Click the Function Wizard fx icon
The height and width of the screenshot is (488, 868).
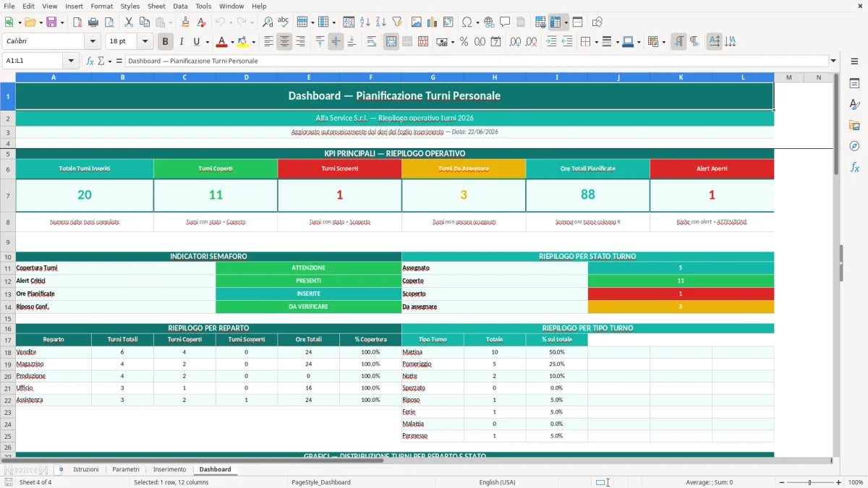point(90,61)
